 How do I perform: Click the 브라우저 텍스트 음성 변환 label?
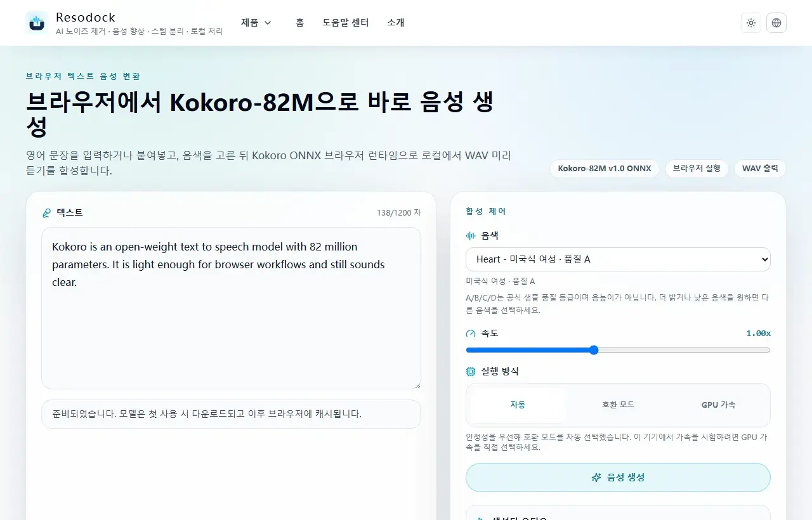pos(83,76)
